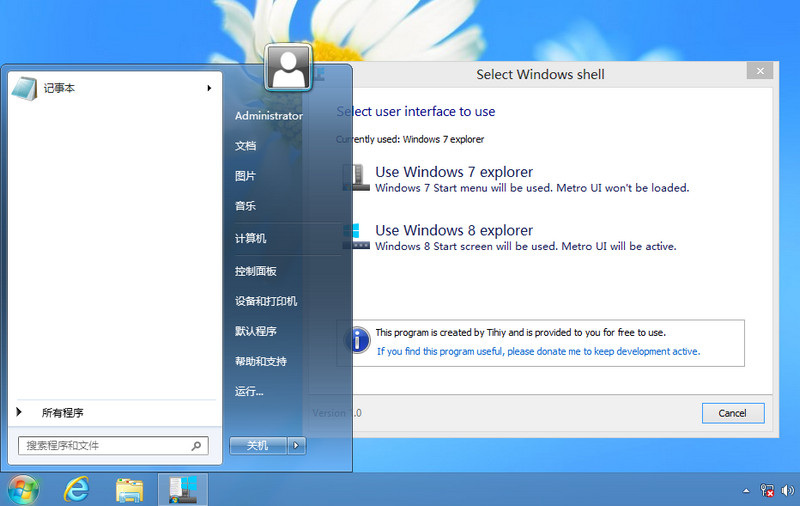
Task: Open 控制面板 in Start menu
Action: (256, 271)
